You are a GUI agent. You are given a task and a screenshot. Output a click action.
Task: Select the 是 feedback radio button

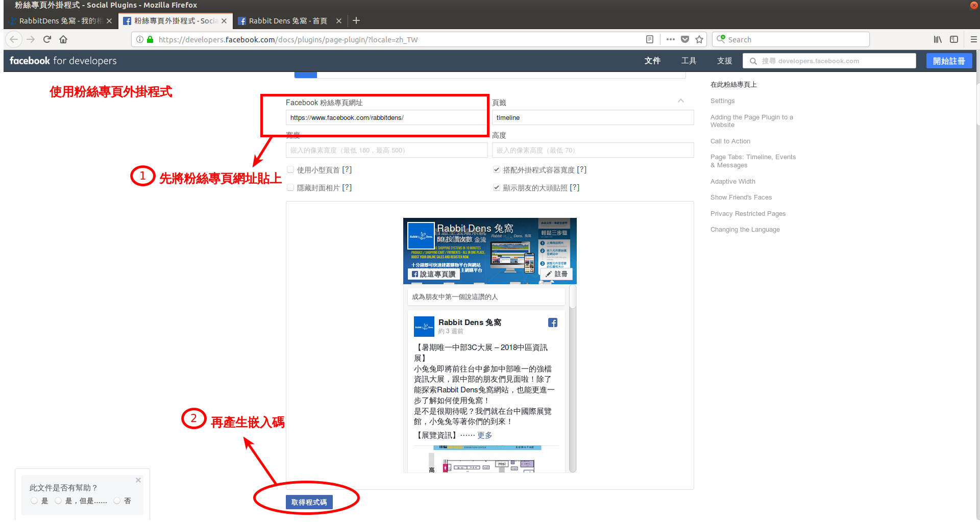tap(34, 501)
